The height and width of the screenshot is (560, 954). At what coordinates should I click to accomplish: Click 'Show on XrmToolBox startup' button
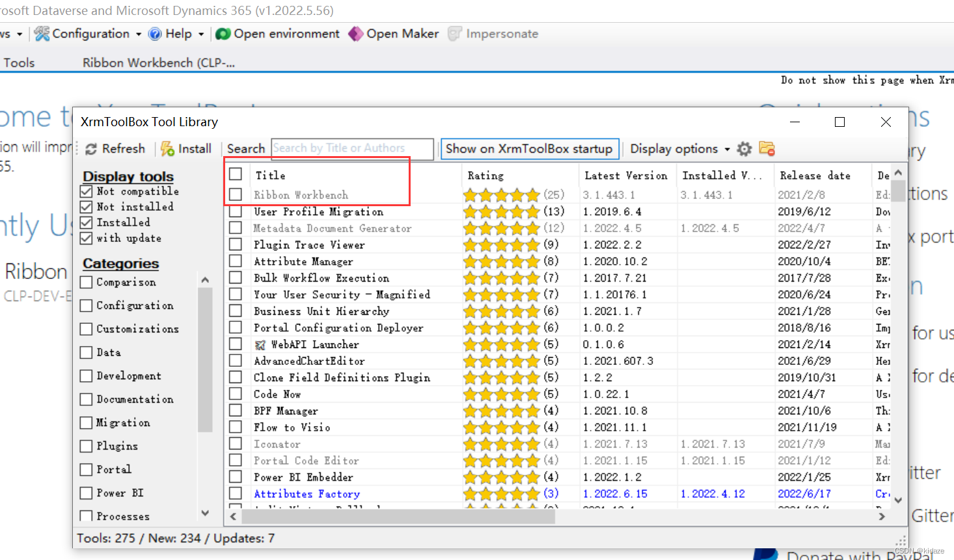(x=530, y=148)
